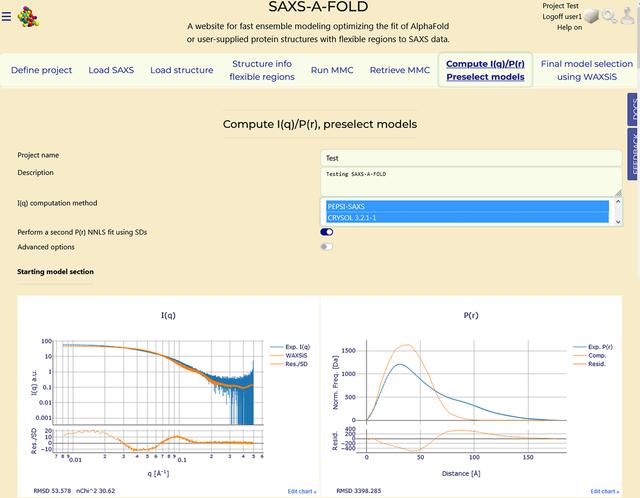Click the user profile silhouette icon
Screen dimensions: 640x498
click(x=627, y=16)
